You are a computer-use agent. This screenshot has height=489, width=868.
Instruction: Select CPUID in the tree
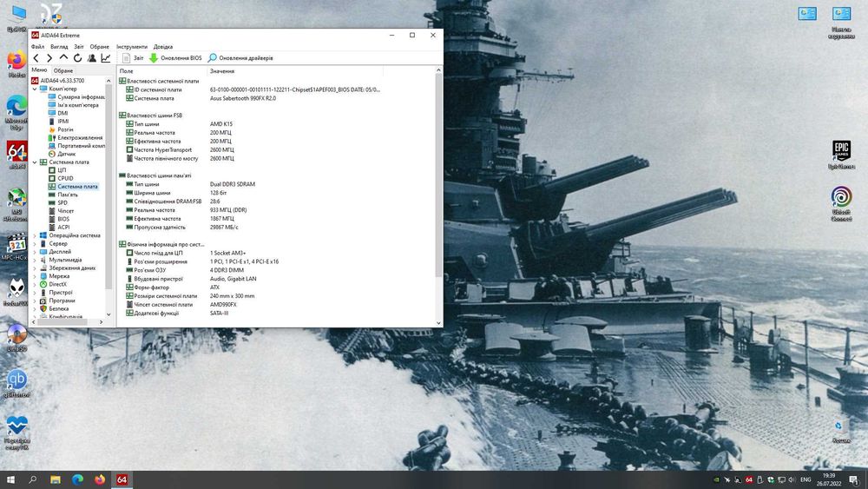(65, 178)
